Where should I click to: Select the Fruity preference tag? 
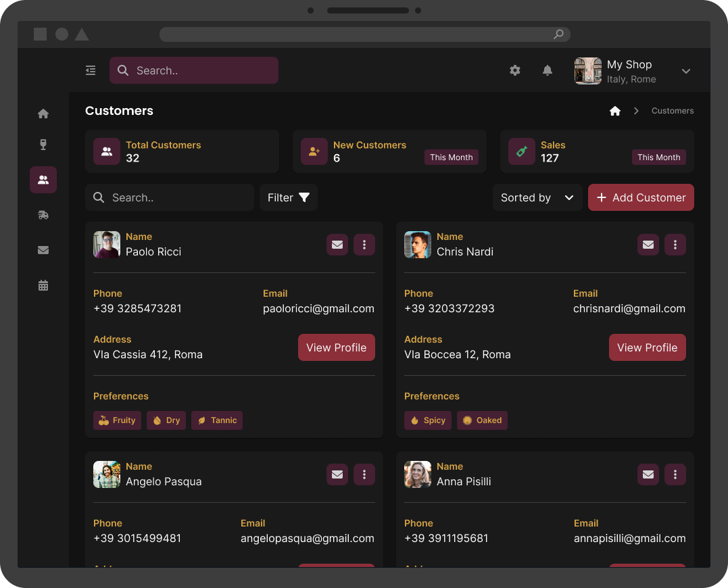coord(117,420)
